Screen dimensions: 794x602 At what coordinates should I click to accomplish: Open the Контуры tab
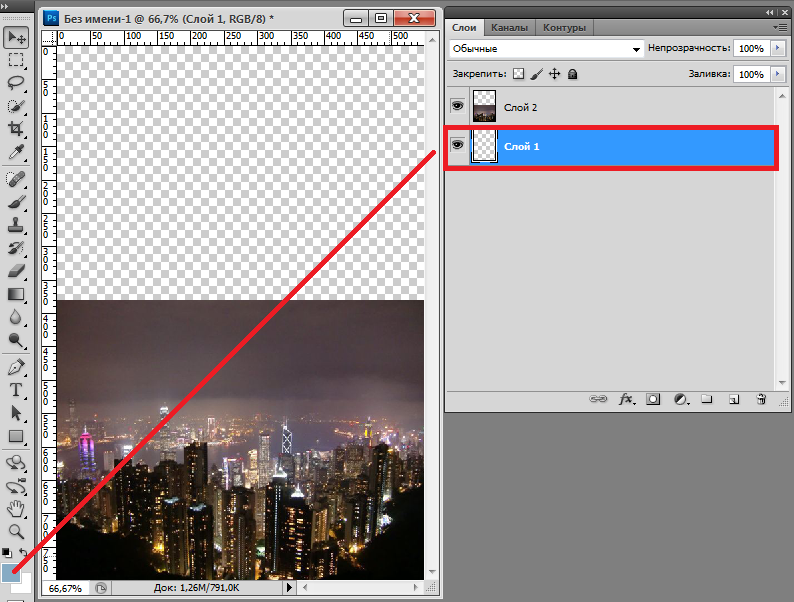tap(564, 28)
